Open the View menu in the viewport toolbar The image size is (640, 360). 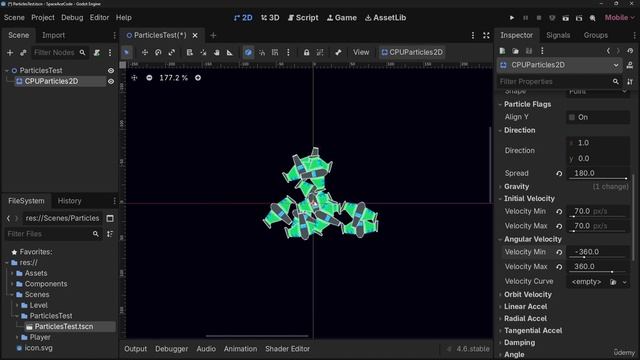coord(361,52)
